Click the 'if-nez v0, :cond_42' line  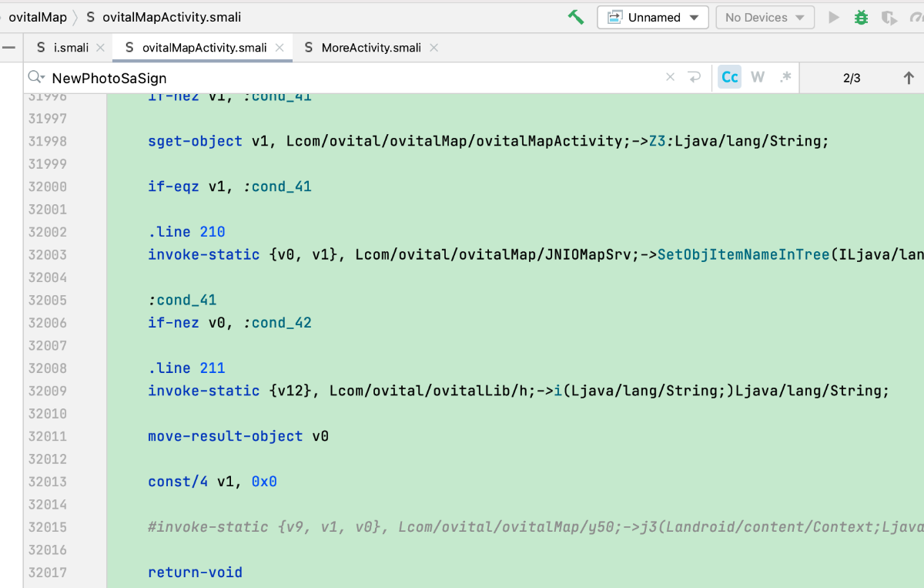click(x=229, y=323)
